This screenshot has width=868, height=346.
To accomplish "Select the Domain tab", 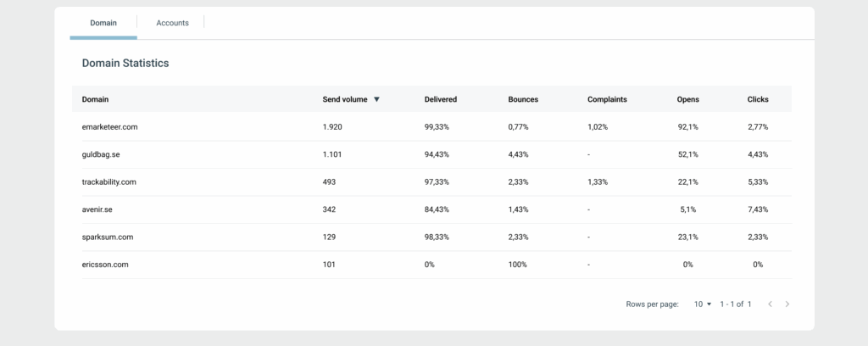I will pos(103,23).
